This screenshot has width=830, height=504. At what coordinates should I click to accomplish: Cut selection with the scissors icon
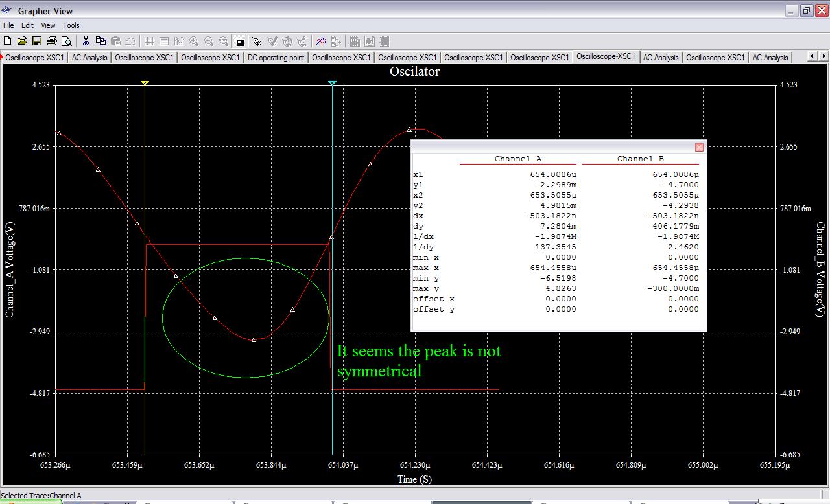point(86,41)
